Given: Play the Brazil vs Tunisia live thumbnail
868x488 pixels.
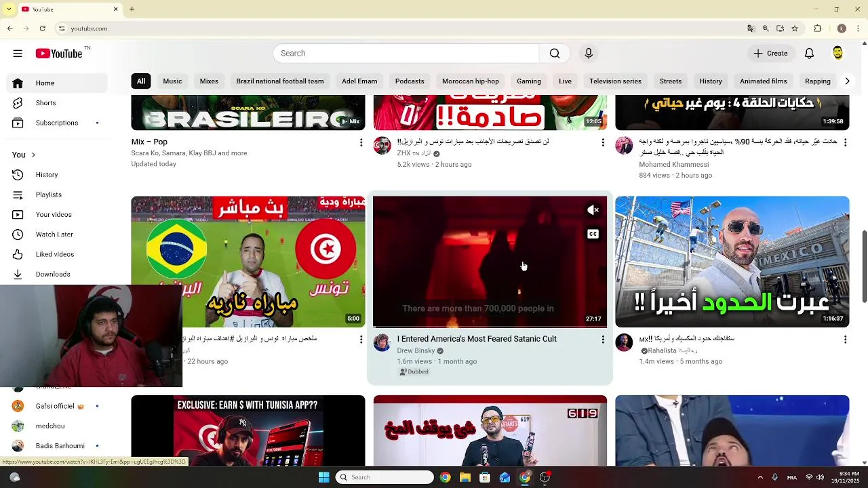Looking at the screenshot, I should [248, 262].
